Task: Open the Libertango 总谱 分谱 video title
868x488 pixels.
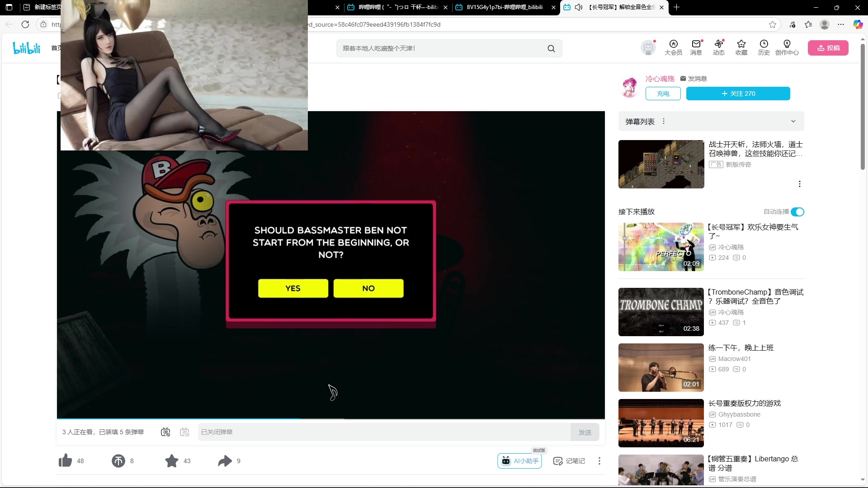Action: (753, 463)
